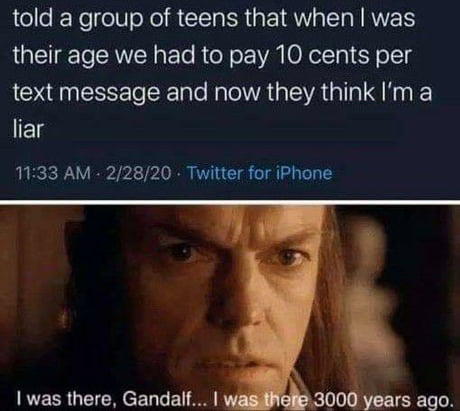The image size is (460, 411).
Task: Click the white divider between tweet and image
Action: (230, 203)
